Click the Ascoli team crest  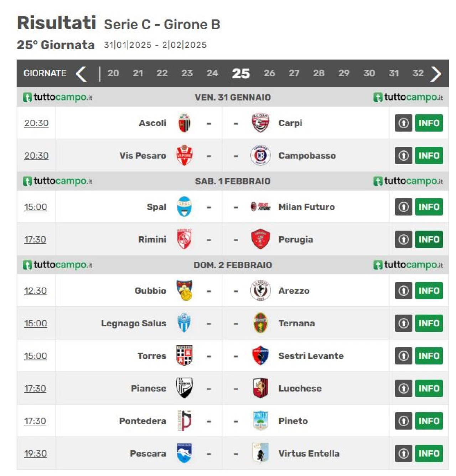(x=184, y=123)
